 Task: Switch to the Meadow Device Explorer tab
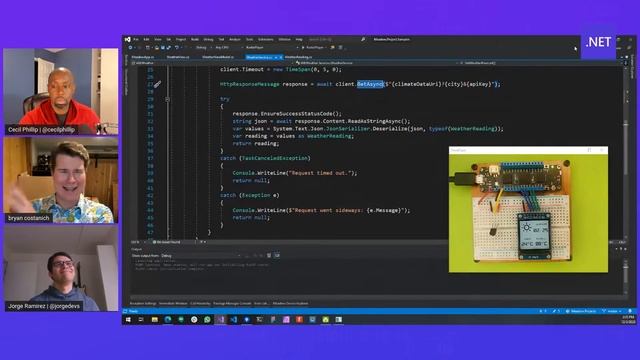[x=291, y=304]
